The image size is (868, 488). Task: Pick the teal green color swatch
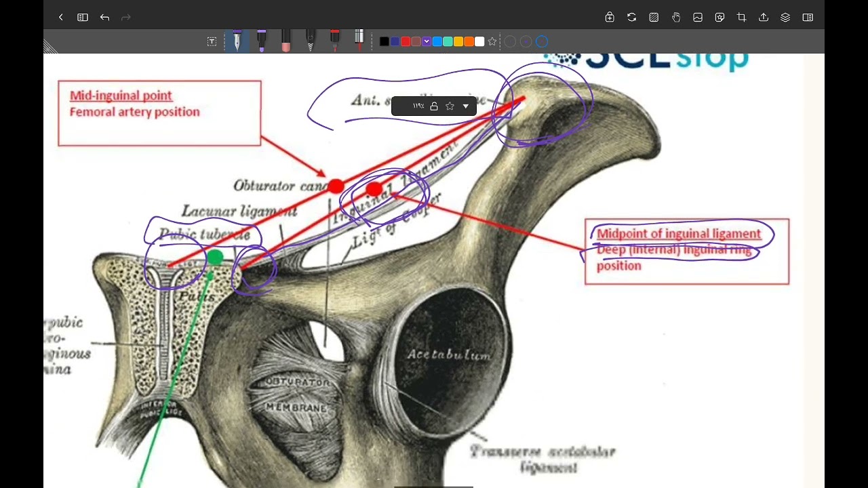448,42
